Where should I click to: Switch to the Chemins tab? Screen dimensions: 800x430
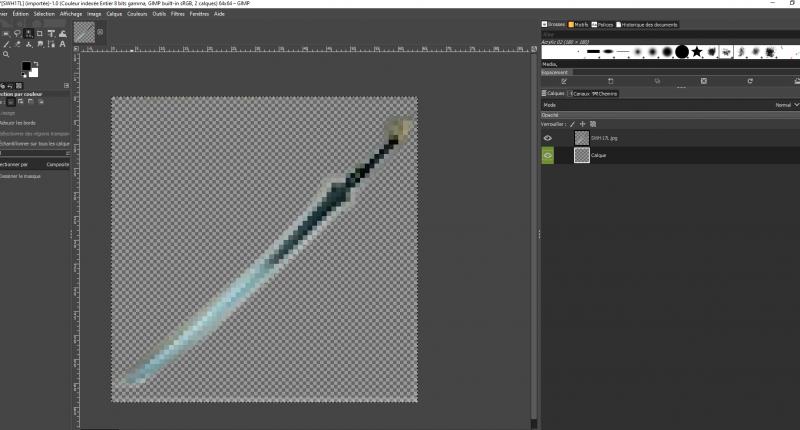point(605,94)
